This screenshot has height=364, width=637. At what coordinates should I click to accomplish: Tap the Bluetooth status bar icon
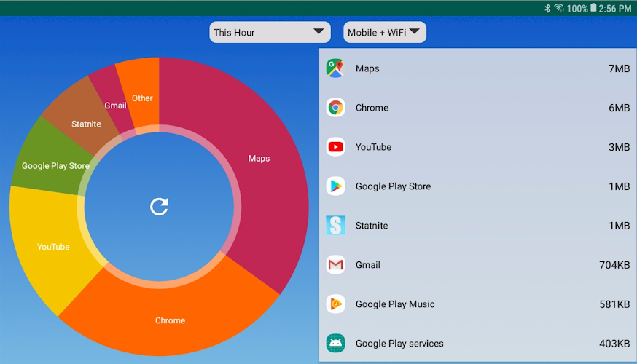(547, 8)
